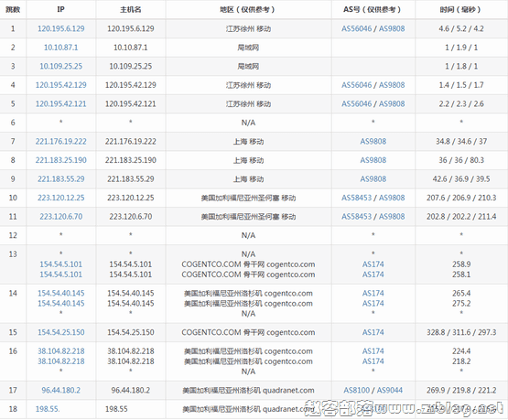Select IP link 120.195.42.129
The height and width of the screenshot is (420, 508).
coord(61,85)
